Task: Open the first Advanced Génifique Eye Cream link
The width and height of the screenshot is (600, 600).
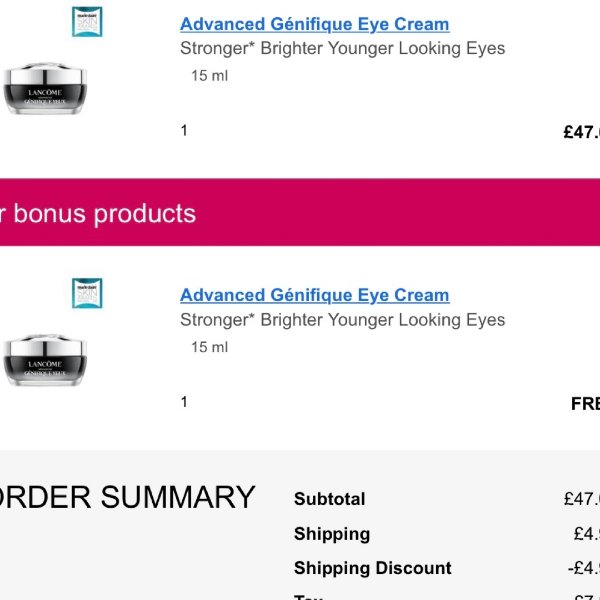Action: click(314, 24)
